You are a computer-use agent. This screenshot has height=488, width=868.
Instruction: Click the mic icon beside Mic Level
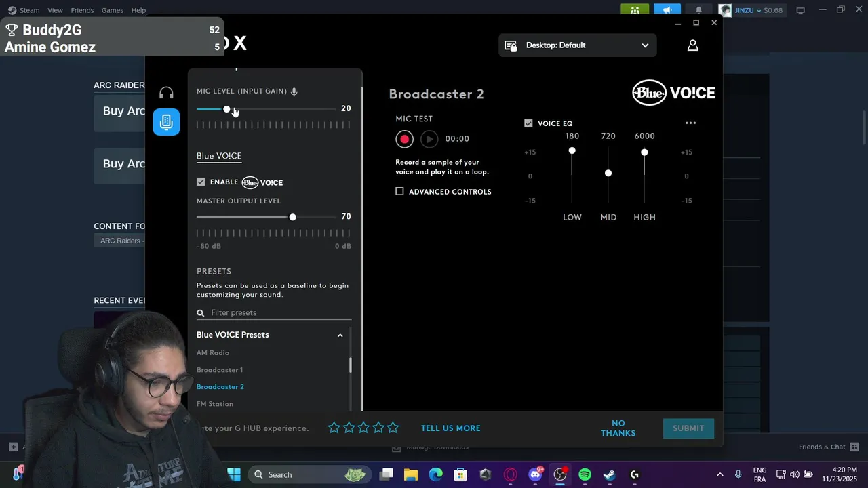click(x=294, y=91)
